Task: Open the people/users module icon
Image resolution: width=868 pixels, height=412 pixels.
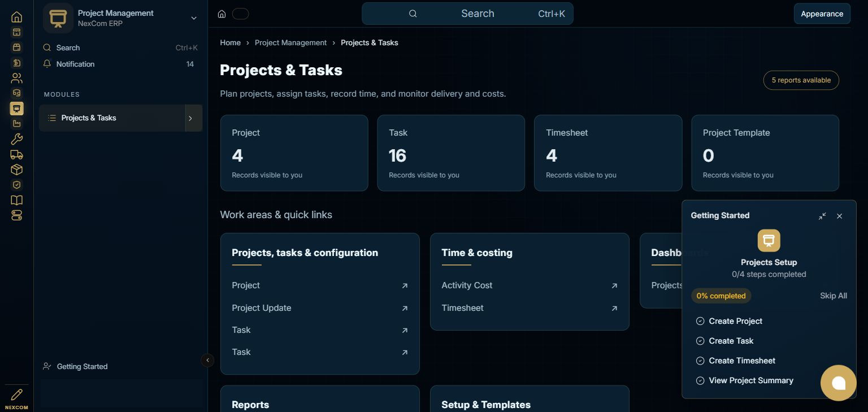Action: 17,78
